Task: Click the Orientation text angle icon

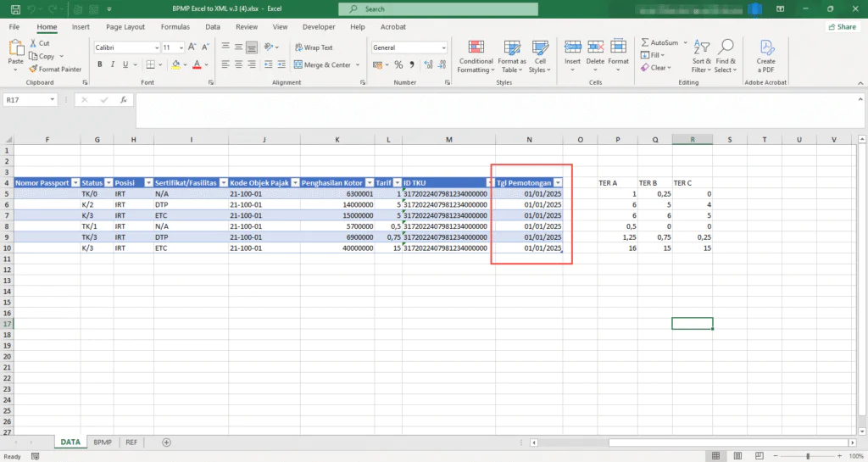Action: click(269, 47)
